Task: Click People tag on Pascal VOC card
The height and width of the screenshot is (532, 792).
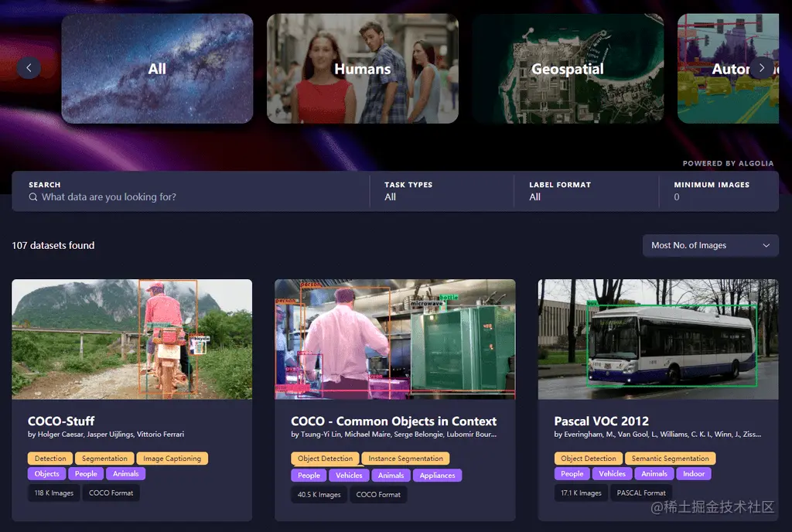Action: [572, 473]
